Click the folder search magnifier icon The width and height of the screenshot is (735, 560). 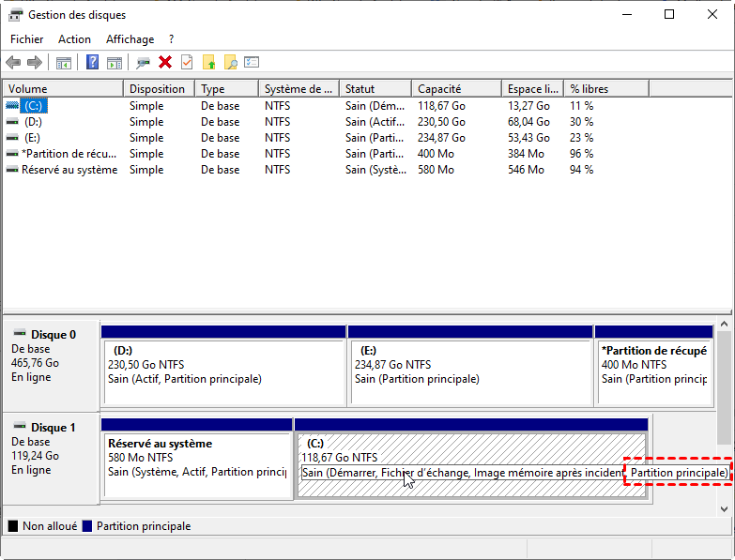[230, 63]
